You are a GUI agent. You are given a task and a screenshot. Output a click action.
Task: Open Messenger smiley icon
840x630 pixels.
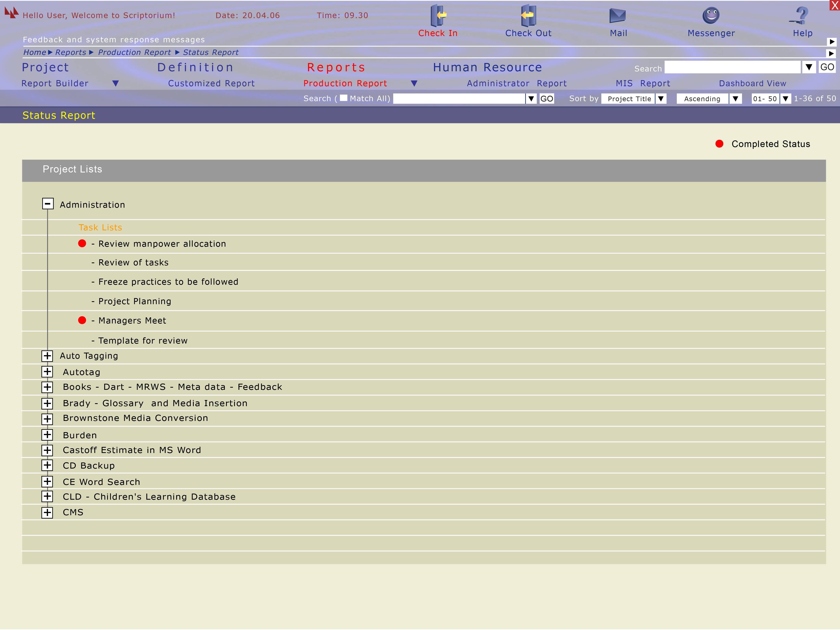coord(711,16)
